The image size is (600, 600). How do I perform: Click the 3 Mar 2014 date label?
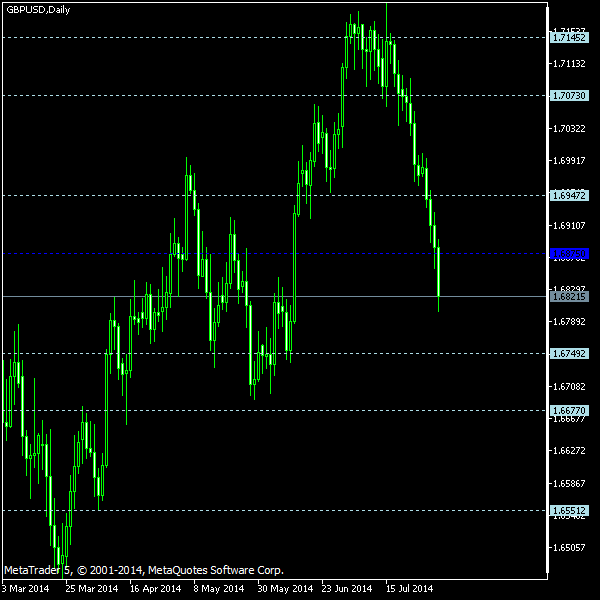[x=25, y=589]
